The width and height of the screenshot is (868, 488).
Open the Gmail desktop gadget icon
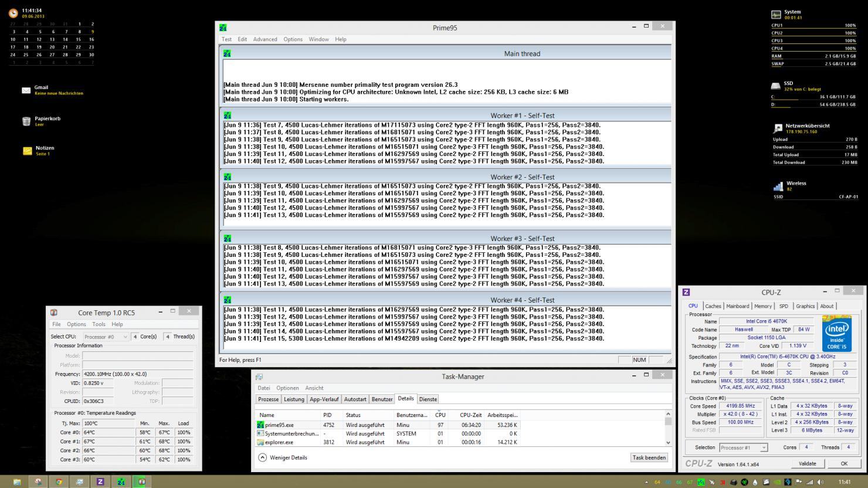pos(26,90)
